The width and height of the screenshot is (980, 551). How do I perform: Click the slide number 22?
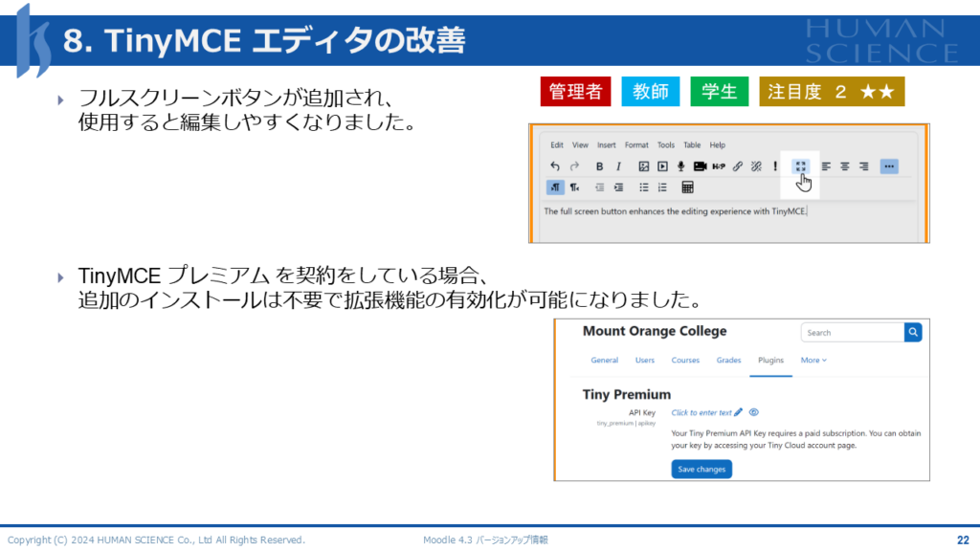tap(963, 540)
